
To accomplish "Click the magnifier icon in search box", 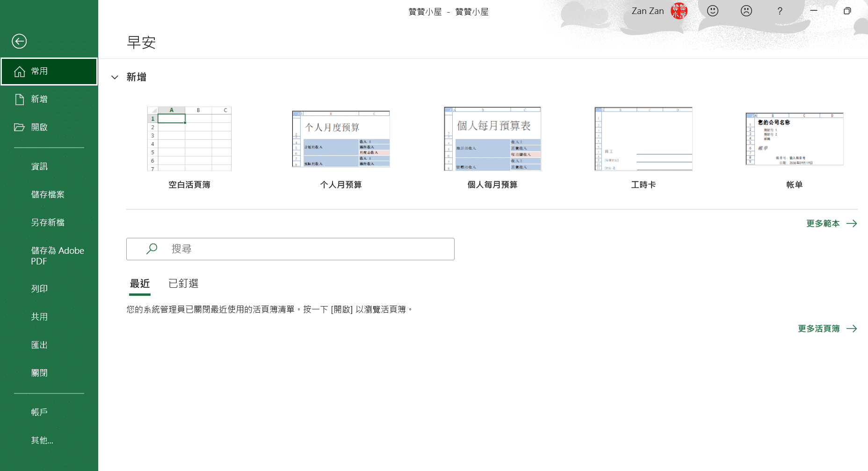I will [x=152, y=249].
